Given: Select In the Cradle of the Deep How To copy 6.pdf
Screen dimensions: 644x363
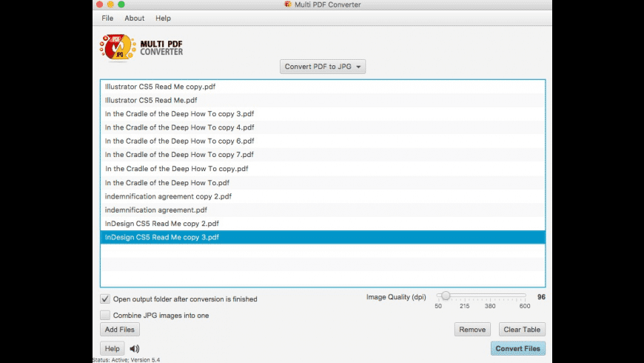Looking at the screenshot, I should 323,141.
